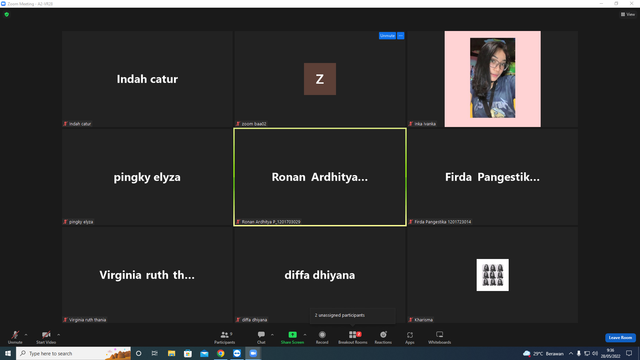Click Unmute on the zoom baa02 tile
The width and height of the screenshot is (640, 360).
(x=387, y=36)
